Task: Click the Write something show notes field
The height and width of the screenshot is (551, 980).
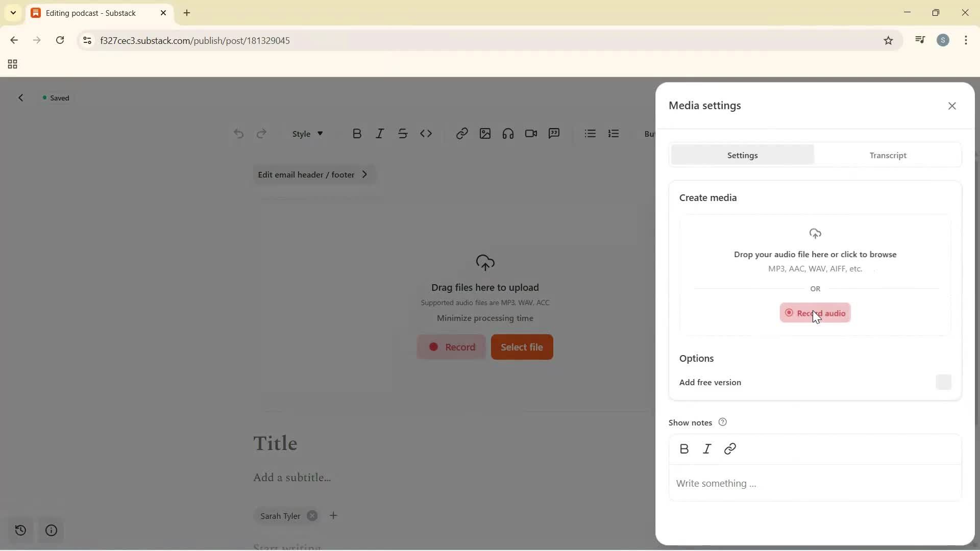Action: coord(766,483)
